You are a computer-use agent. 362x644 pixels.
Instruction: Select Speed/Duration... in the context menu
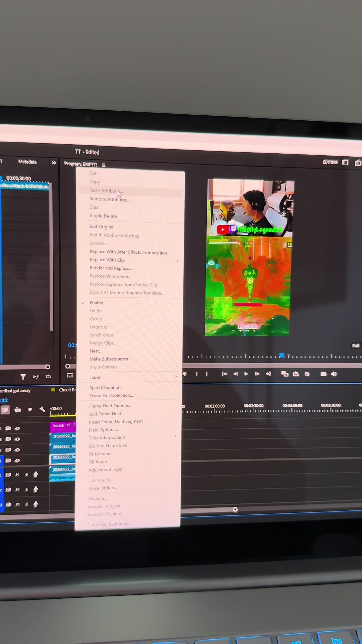pos(106,387)
